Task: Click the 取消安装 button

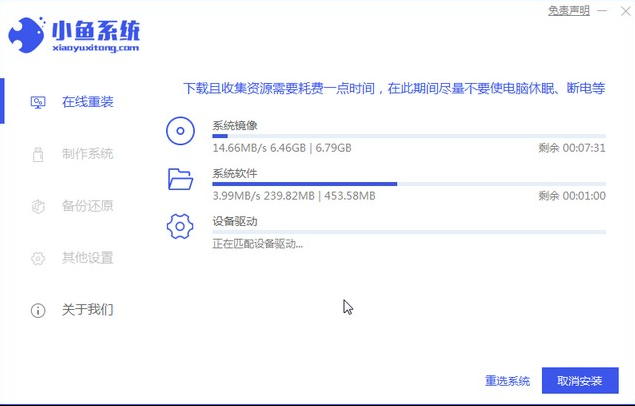Action: point(580,380)
